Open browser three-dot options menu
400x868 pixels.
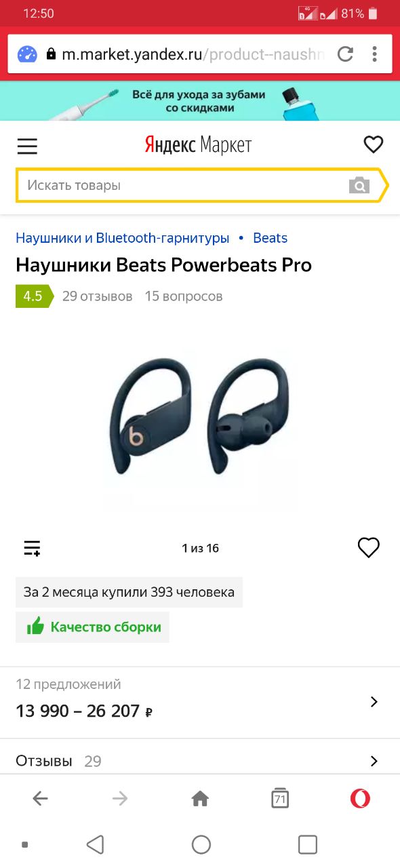point(375,54)
